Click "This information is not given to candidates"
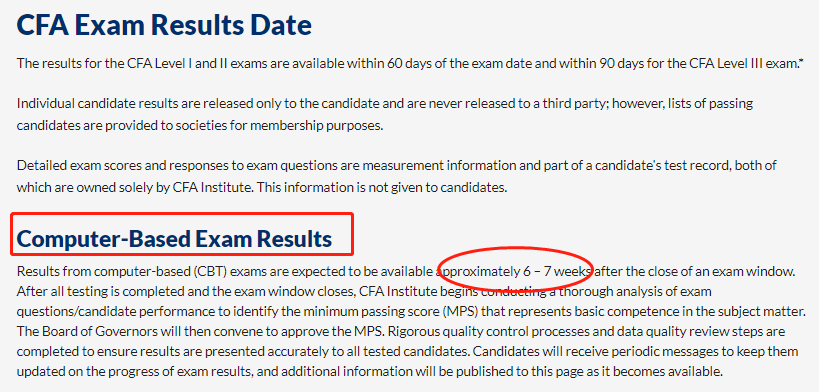 pos(382,188)
